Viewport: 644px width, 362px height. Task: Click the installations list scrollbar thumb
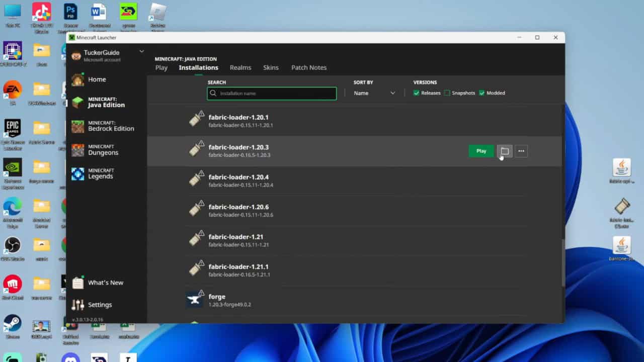(563, 263)
